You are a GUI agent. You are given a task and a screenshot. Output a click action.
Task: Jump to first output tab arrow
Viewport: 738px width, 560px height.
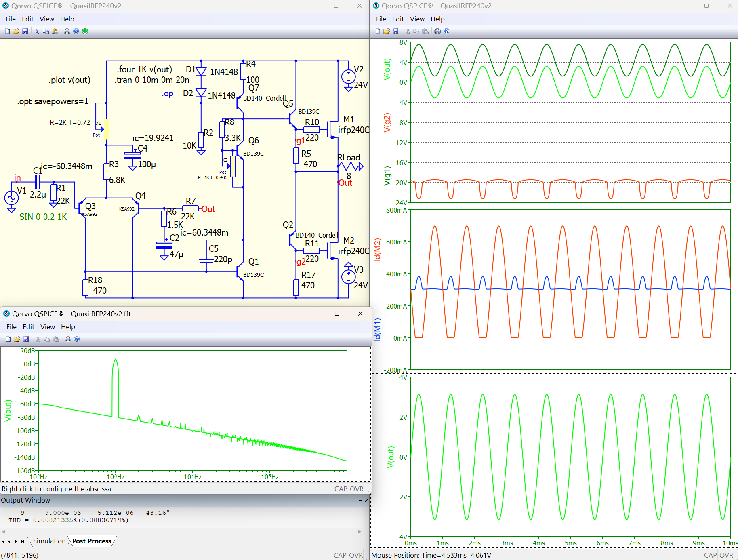pyautogui.click(x=3, y=541)
